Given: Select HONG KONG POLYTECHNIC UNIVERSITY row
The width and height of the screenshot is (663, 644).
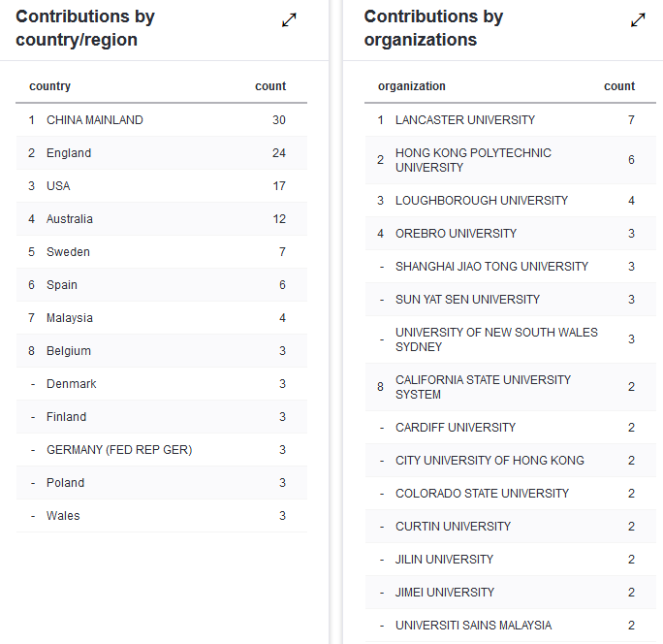Looking at the screenshot, I should pyautogui.click(x=473, y=160).
